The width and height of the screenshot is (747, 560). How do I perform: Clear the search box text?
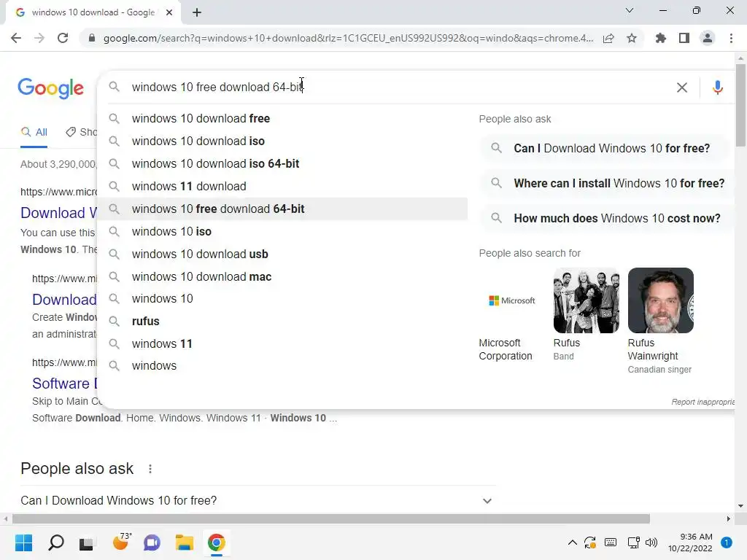[x=682, y=87]
